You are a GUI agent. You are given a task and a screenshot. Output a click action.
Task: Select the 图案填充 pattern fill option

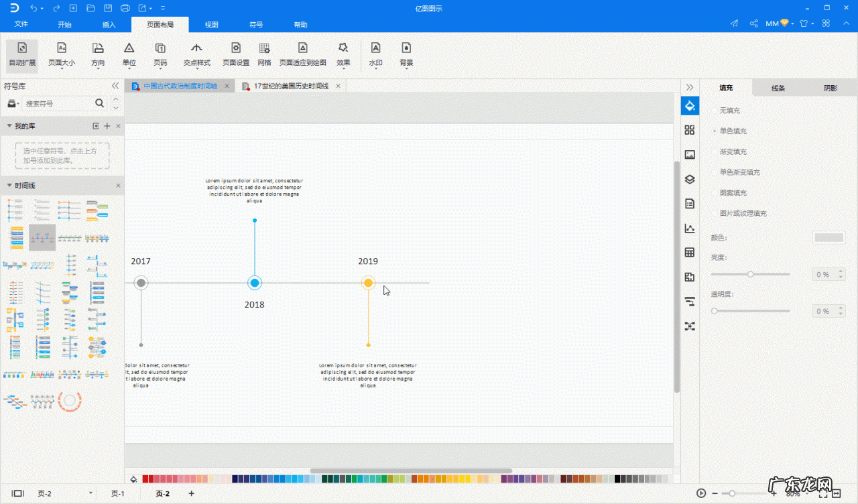(x=733, y=193)
